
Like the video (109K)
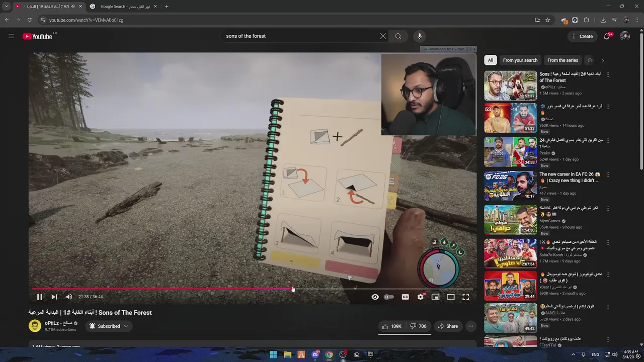tap(391, 326)
